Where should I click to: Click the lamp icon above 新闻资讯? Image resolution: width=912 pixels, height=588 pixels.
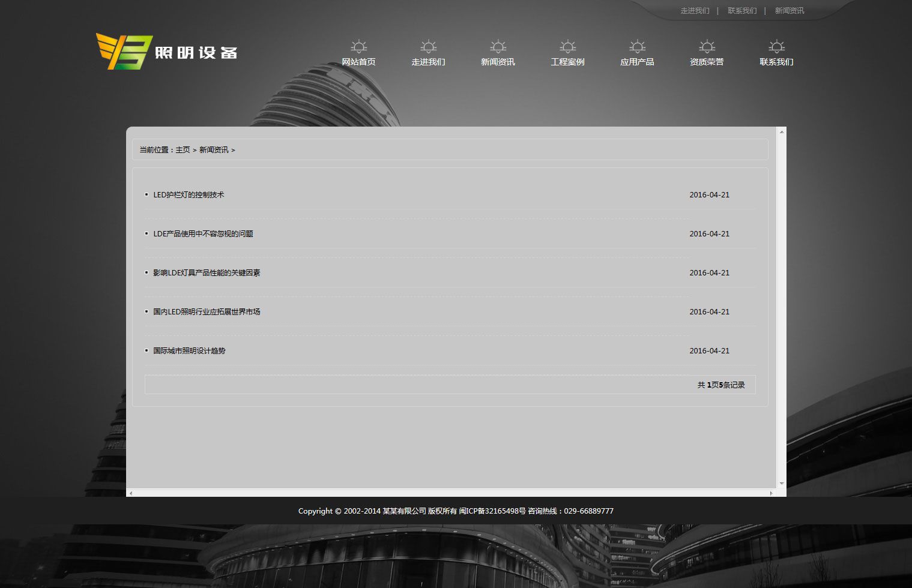click(498, 47)
